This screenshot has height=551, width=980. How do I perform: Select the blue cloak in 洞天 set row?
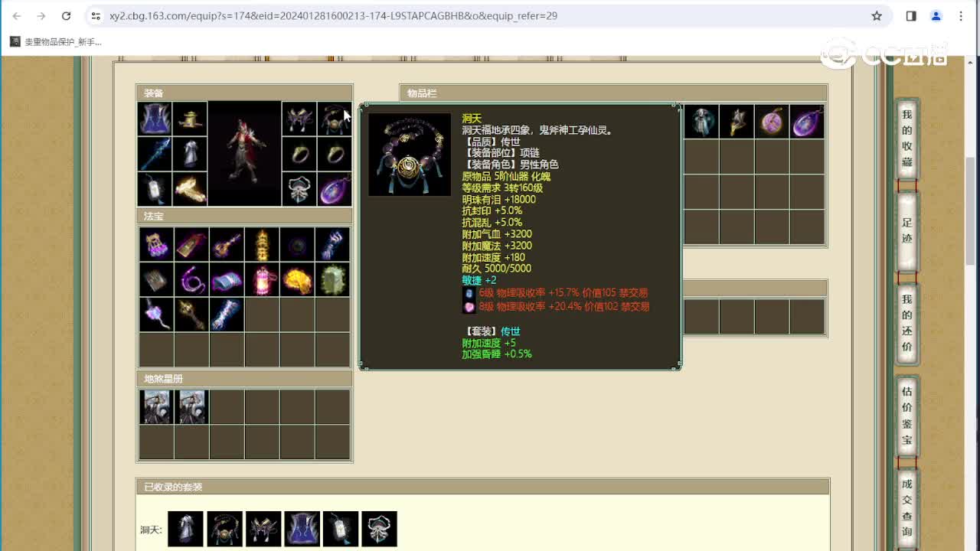[x=302, y=529]
